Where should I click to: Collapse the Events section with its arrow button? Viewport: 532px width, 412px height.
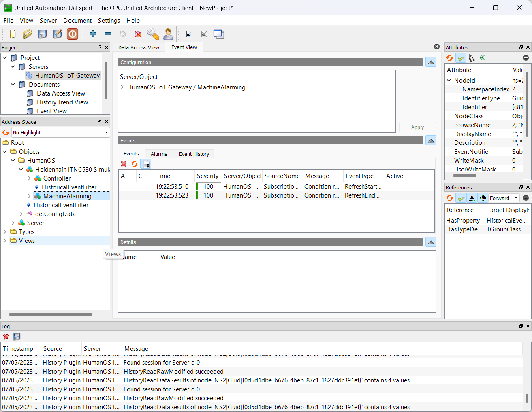tap(431, 140)
